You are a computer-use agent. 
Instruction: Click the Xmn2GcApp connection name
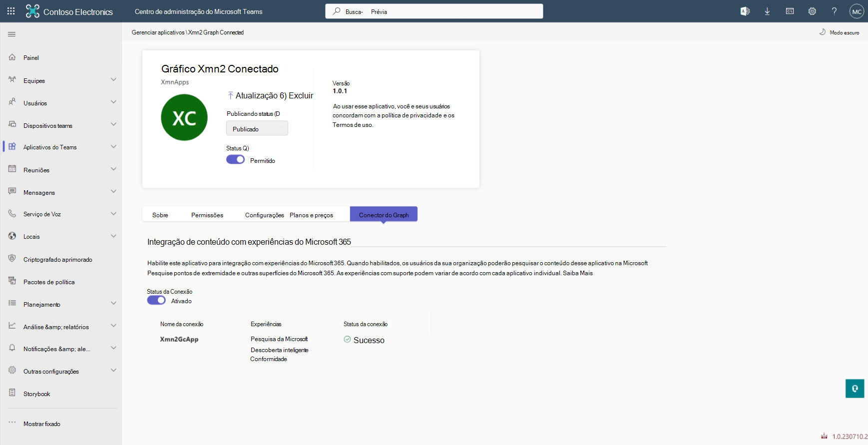(179, 339)
